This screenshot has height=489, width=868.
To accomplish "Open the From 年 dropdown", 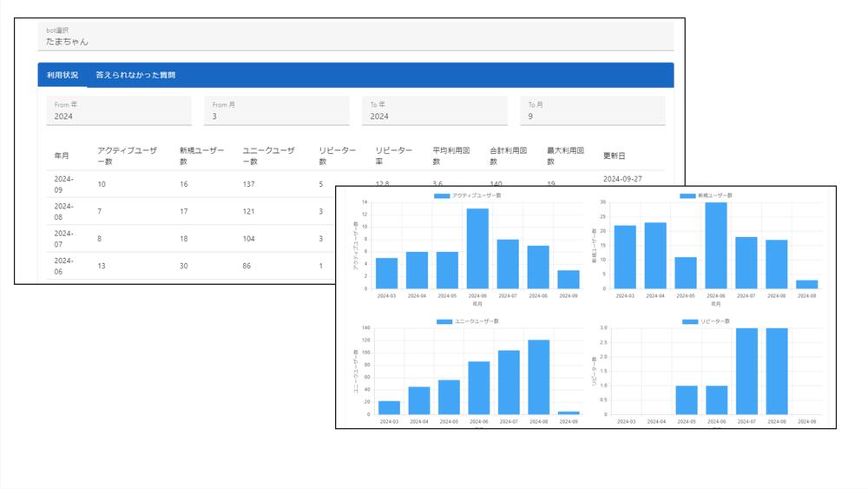I will tap(118, 111).
